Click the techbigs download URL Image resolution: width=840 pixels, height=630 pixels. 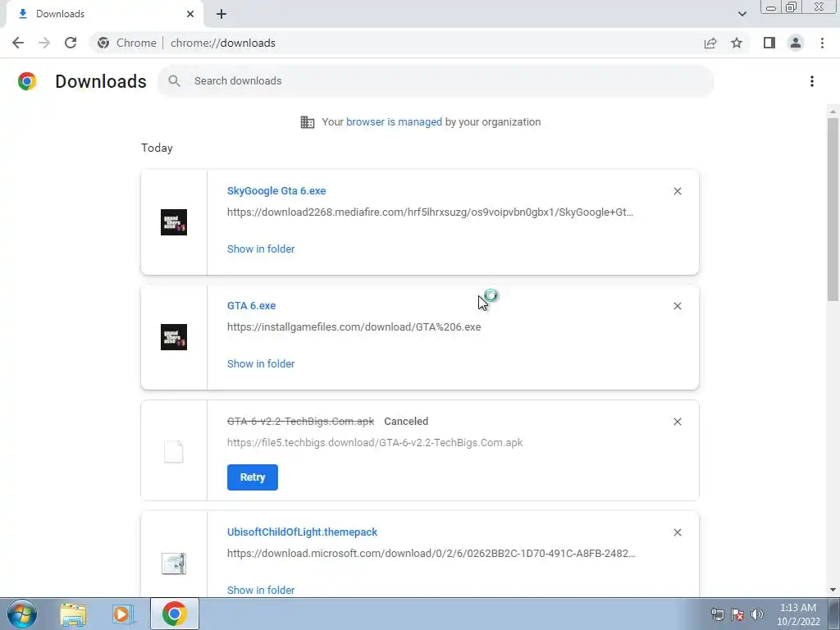coord(375,442)
